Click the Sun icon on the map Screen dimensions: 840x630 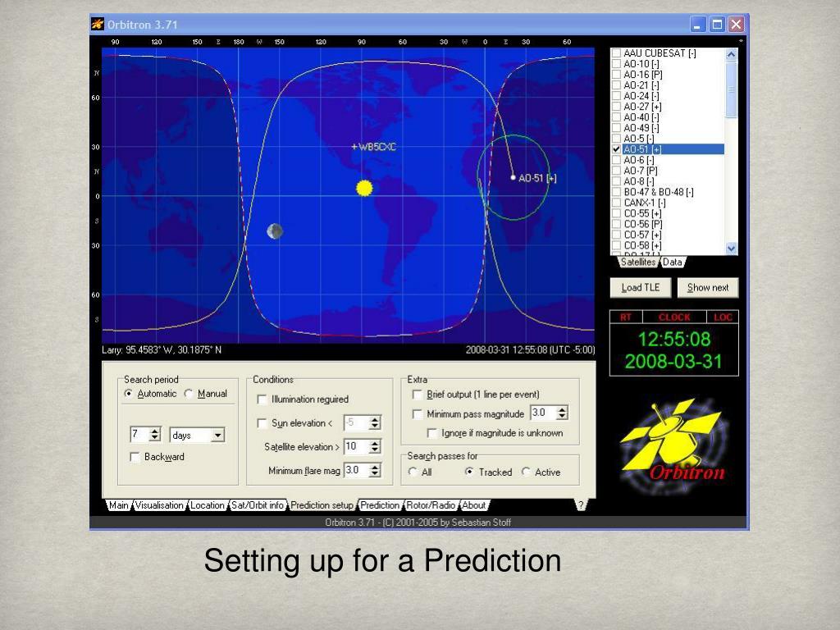coord(364,188)
